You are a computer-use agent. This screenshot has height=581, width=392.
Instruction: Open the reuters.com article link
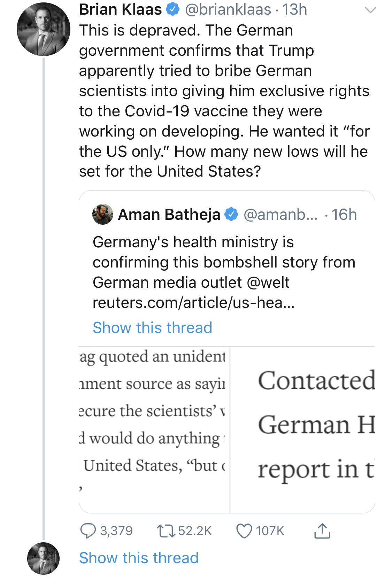pyautogui.click(x=194, y=302)
